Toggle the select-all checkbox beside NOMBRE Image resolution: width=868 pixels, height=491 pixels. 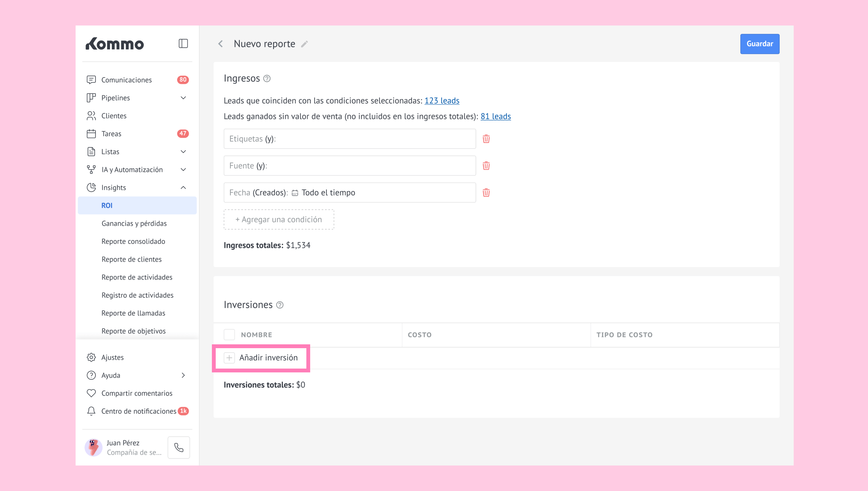click(229, 334)
